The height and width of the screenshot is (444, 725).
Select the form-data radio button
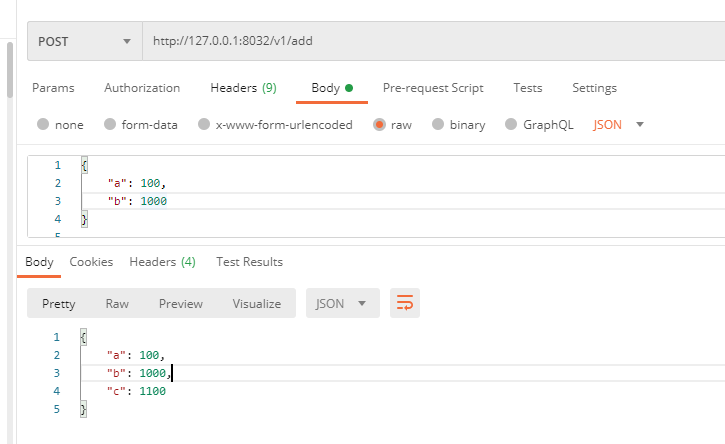(x=110, y=124)
